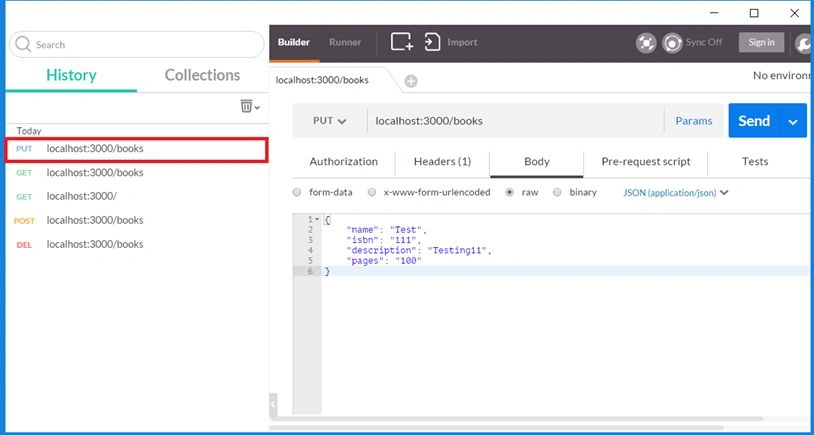Click the Sync Off status icon
Screen dimensions: 814x435
[x=672, y=43]
